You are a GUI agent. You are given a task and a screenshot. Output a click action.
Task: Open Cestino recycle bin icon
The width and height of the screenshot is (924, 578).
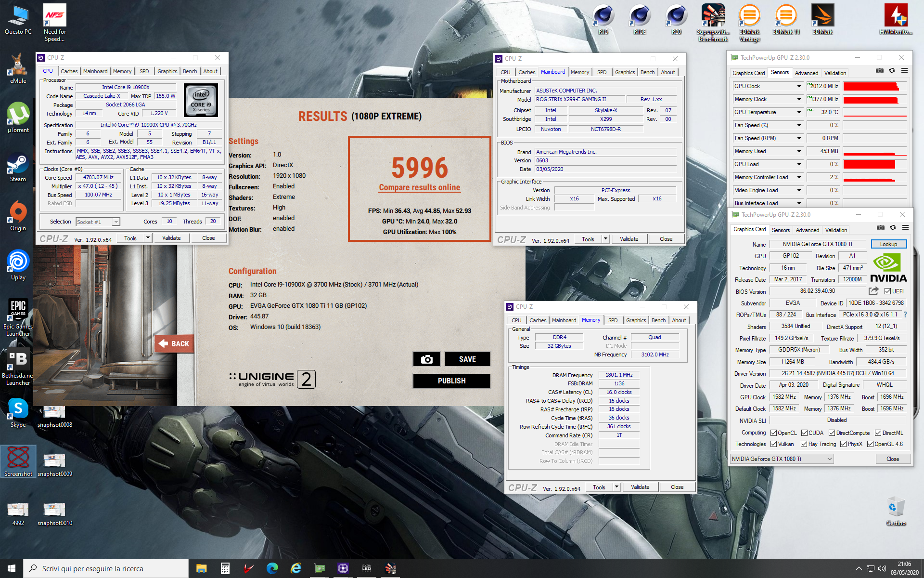click(896, 511)
